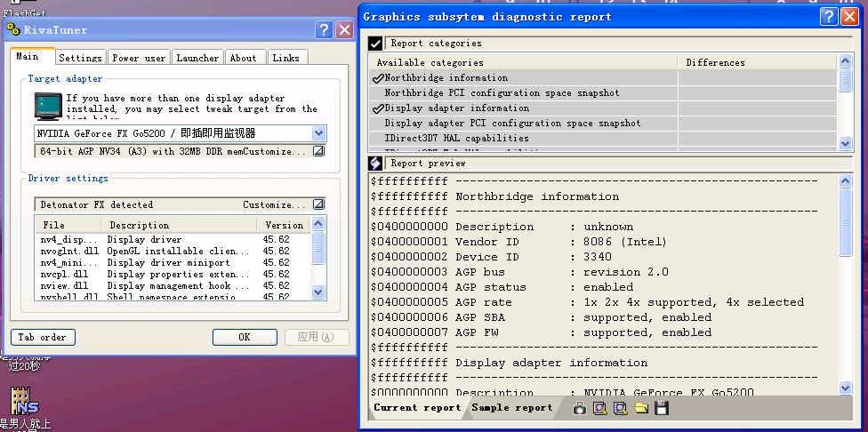The width and height of the screenshot is (868, 432).
Task: Click the File column header
Action: (x=68, y=225)
